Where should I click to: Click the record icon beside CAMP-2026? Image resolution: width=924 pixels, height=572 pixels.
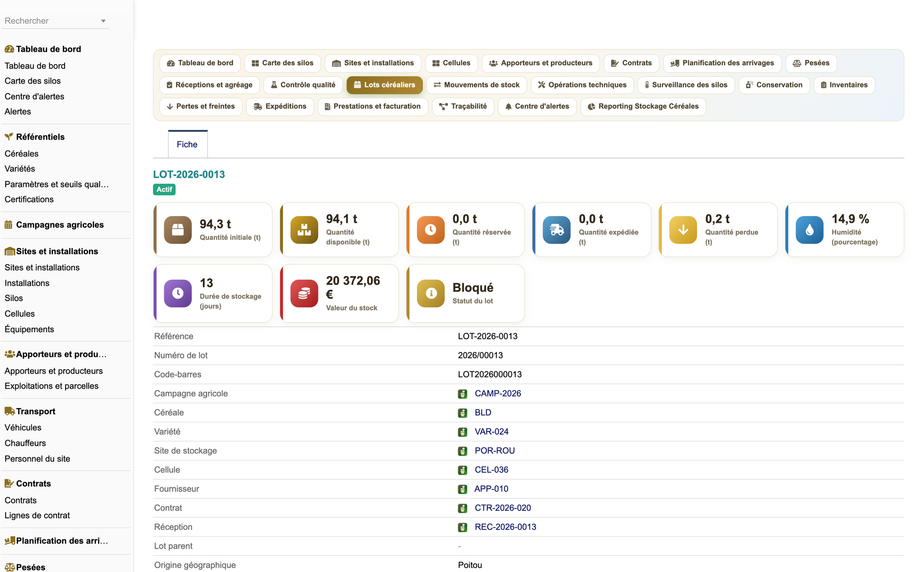[x=462, y=394]
